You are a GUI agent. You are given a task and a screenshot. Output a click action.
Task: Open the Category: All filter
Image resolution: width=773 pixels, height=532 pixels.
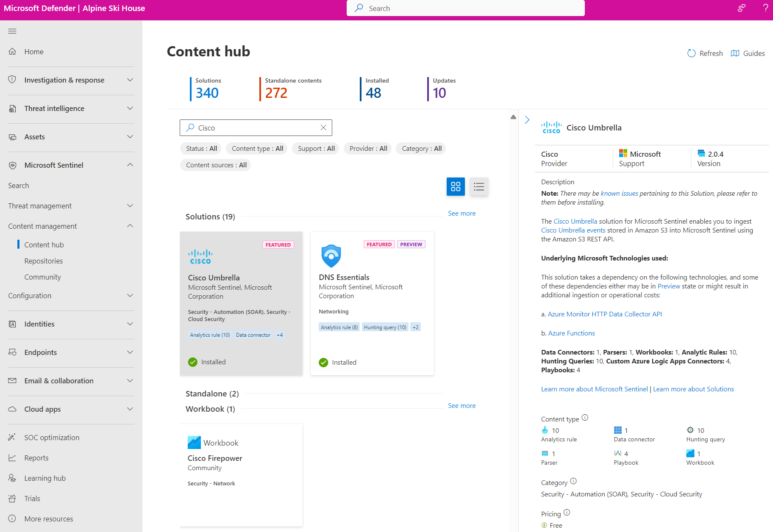(x=422, y=149)
